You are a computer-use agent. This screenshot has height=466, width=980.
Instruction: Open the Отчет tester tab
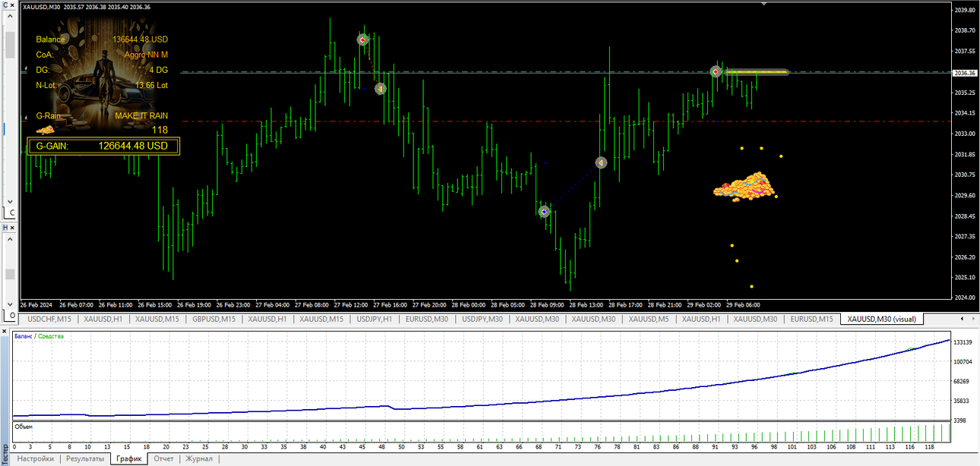(164, 458)
